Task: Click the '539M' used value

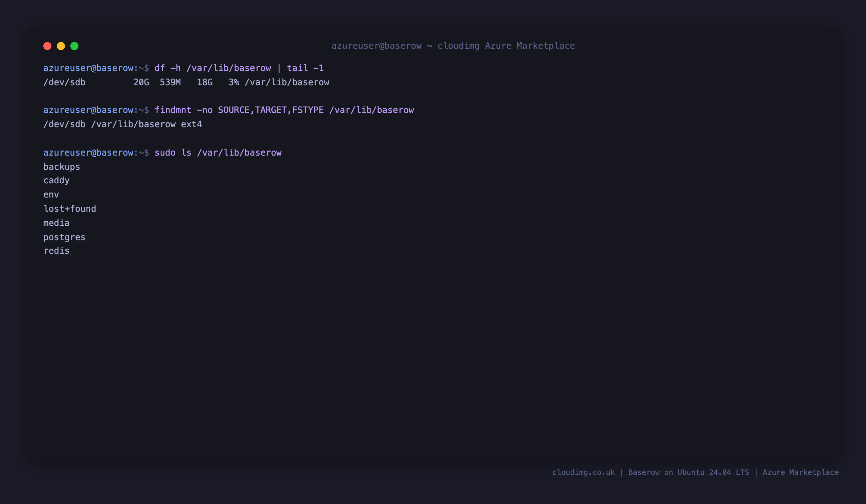Action: pos(170,83)
